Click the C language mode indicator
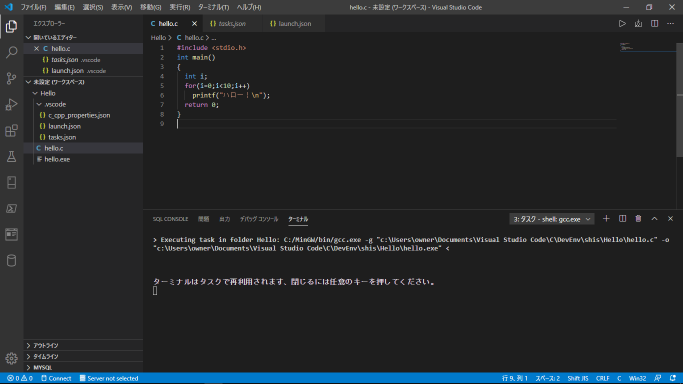This screenshot has height=384, width=683. [x=619, y=378]
